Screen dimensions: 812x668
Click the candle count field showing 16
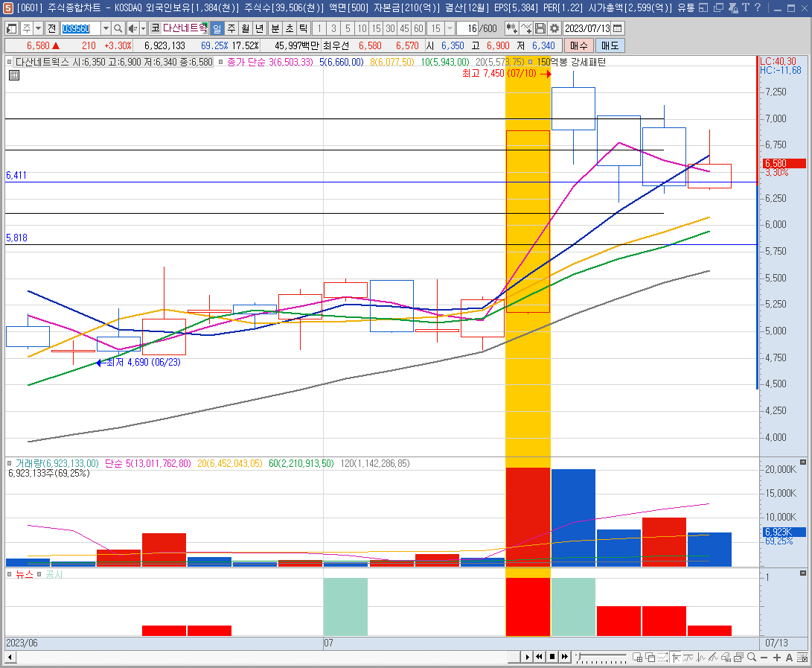(467, 28)
